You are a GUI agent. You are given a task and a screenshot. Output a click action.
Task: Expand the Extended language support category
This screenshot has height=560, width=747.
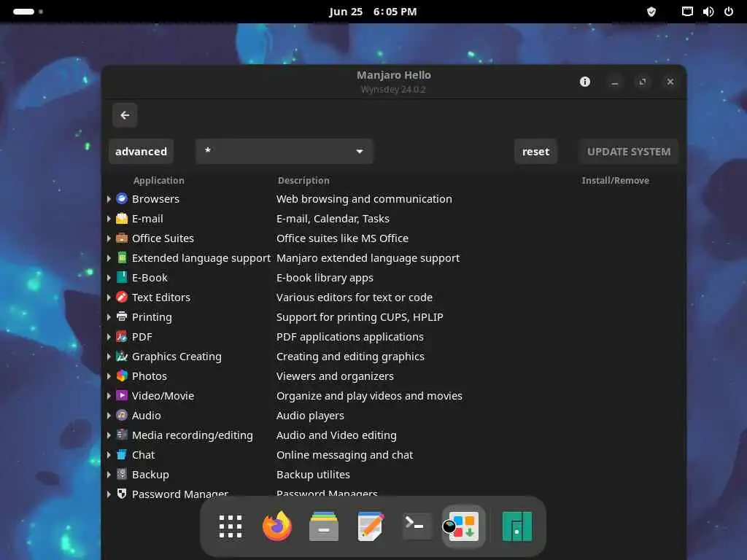tap(109, 258)
